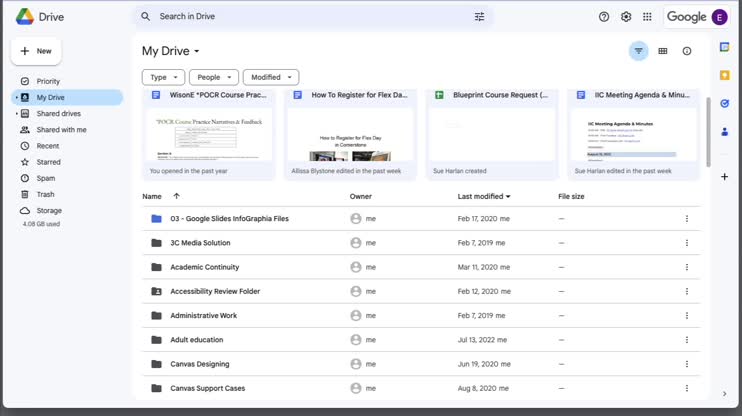Open the Modified filter dropdown
The width and height of the screenshot is (742, 416).
(x=271, y=77)
